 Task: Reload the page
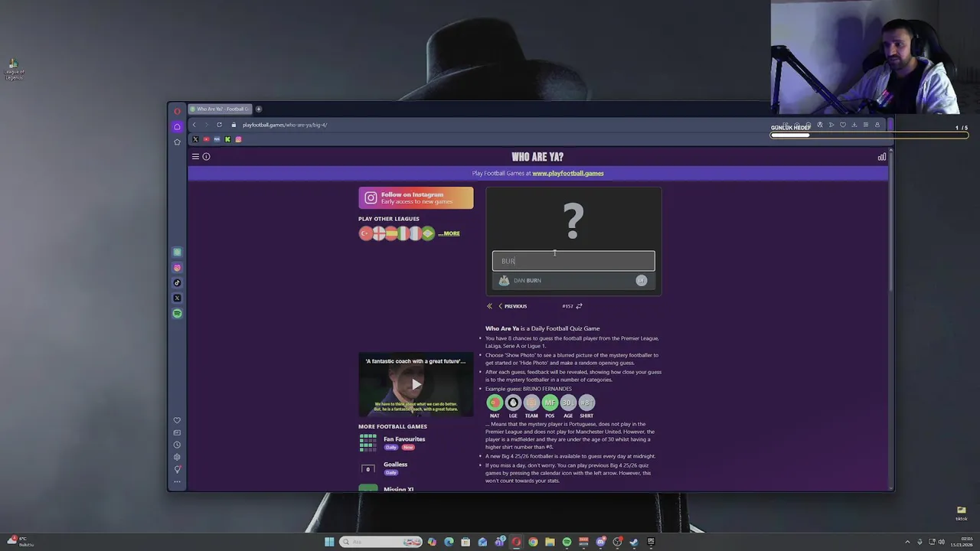(219, 125)
